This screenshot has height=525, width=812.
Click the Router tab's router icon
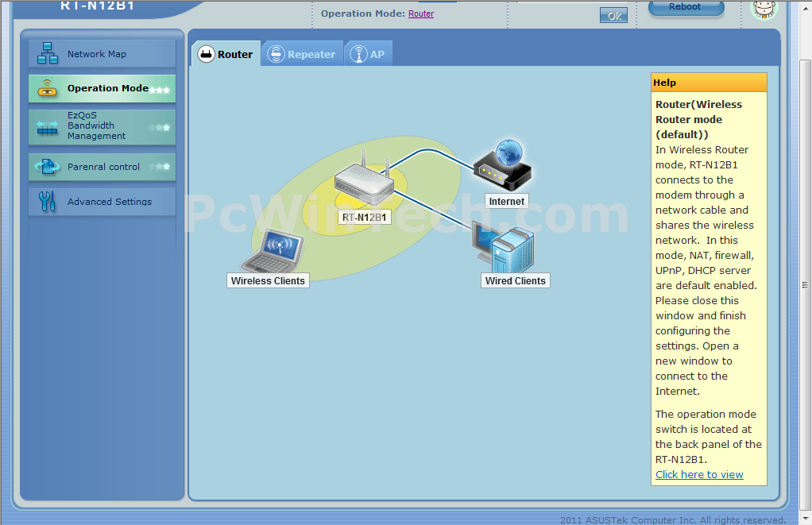coord(206,54)
